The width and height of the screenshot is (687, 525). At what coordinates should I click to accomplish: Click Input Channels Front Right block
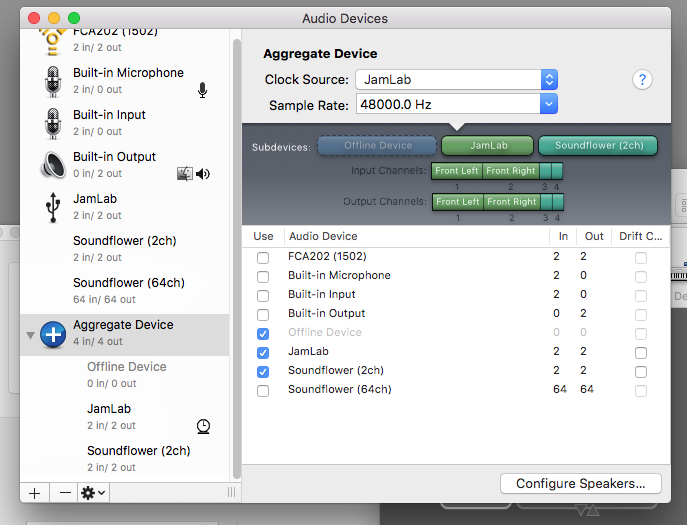511,171
